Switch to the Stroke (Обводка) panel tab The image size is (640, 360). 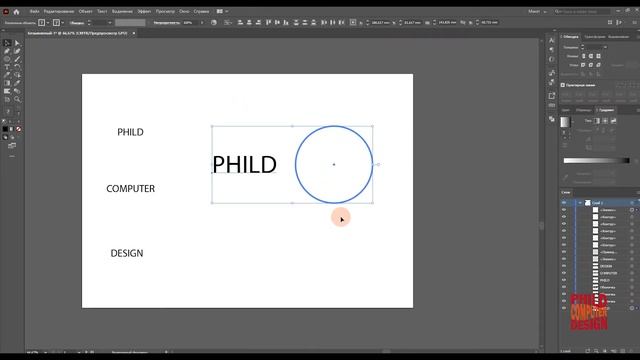[570, 37]
